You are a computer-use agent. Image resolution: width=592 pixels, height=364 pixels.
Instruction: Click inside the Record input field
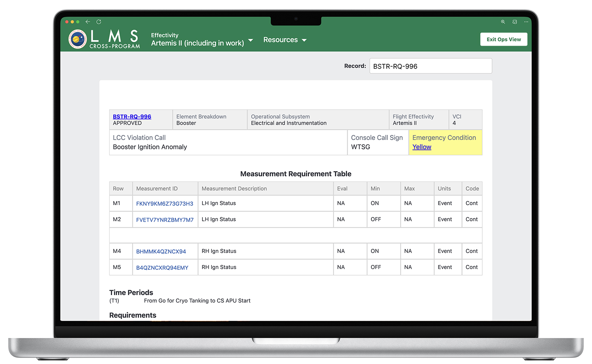pos(430,66)
